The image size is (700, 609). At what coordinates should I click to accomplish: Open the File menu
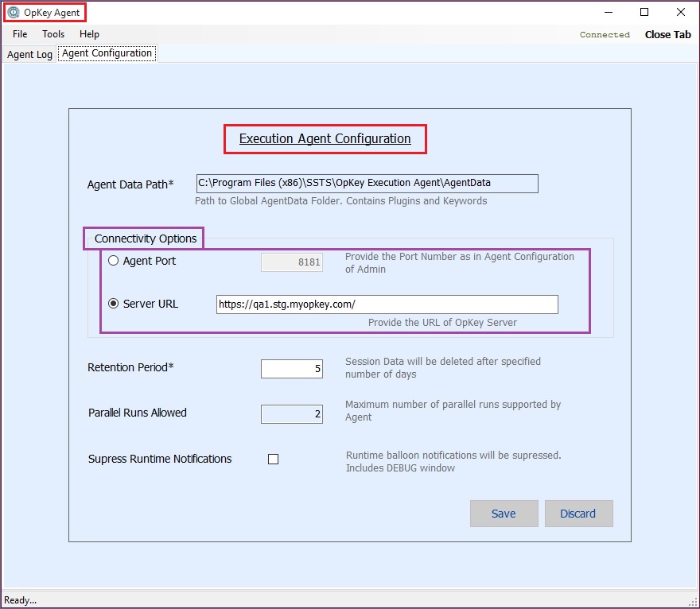click(20, 34)
